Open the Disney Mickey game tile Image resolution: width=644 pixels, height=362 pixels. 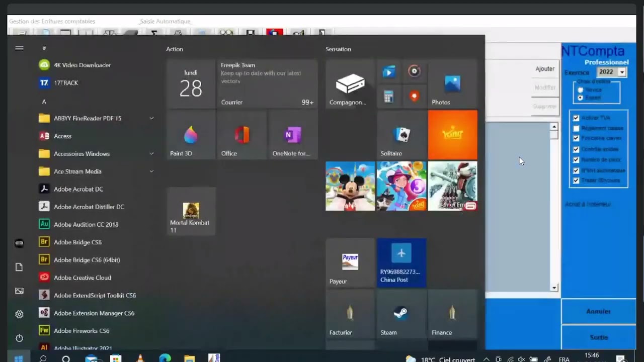350,186
